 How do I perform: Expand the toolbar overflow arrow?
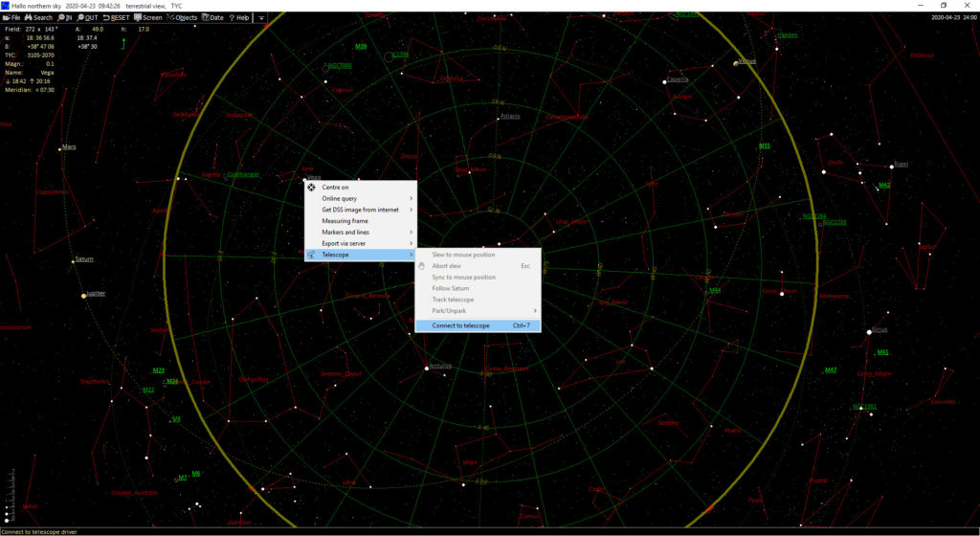point(261,17)
